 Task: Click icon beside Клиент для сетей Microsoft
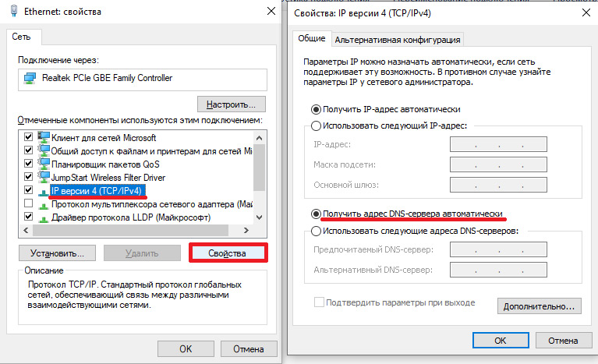44,137
